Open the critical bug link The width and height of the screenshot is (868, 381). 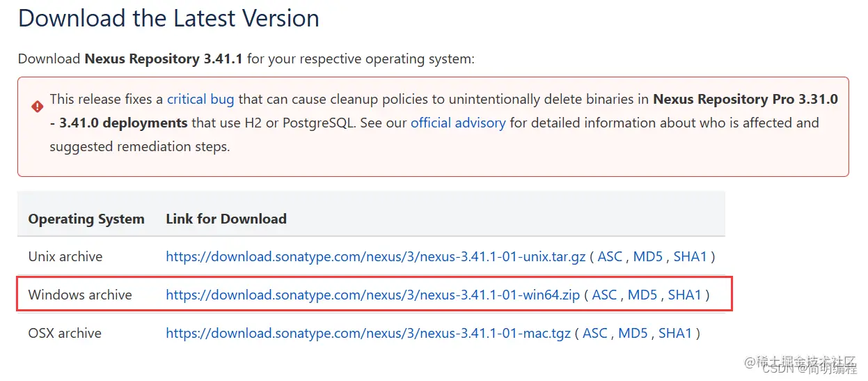coord(200,99)
